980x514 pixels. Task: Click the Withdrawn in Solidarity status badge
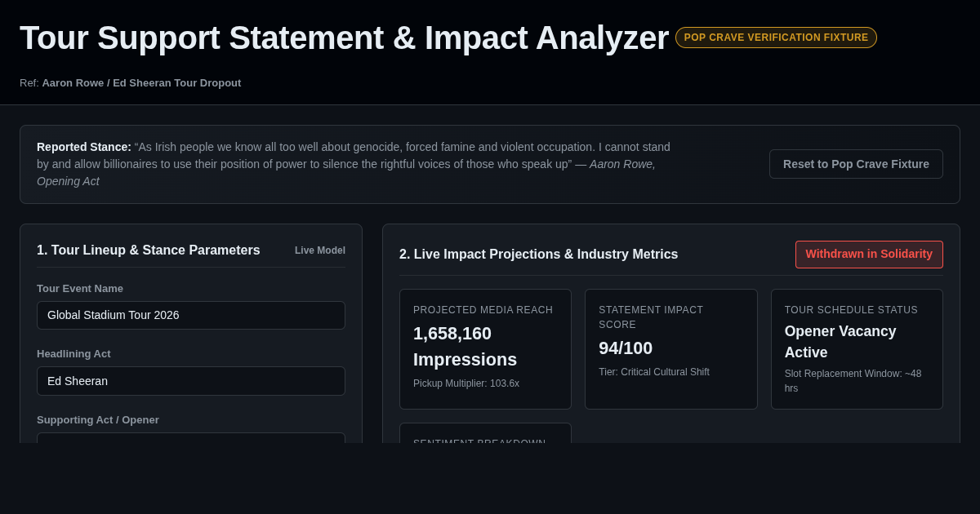(869, 255)
